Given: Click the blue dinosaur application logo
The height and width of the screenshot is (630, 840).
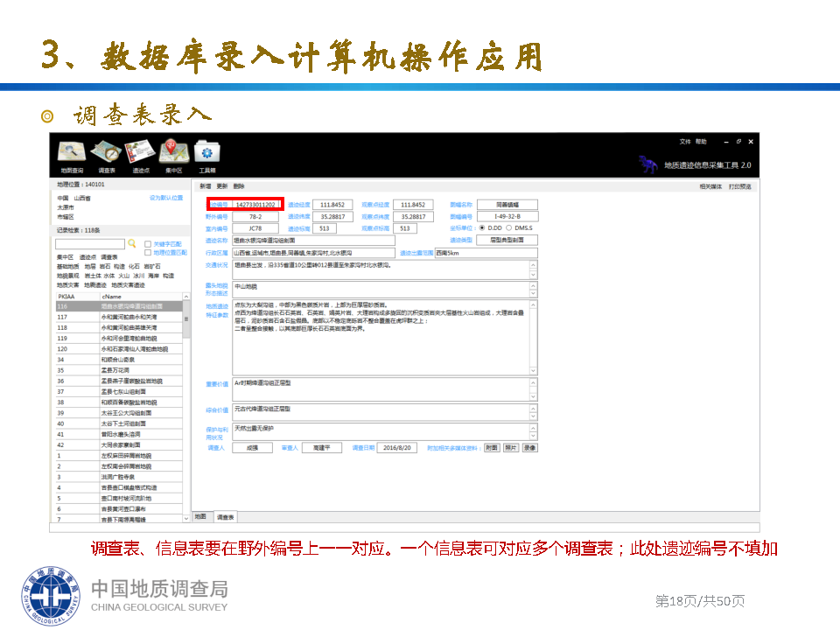Looking at the screenshot, I should (648, 164).
